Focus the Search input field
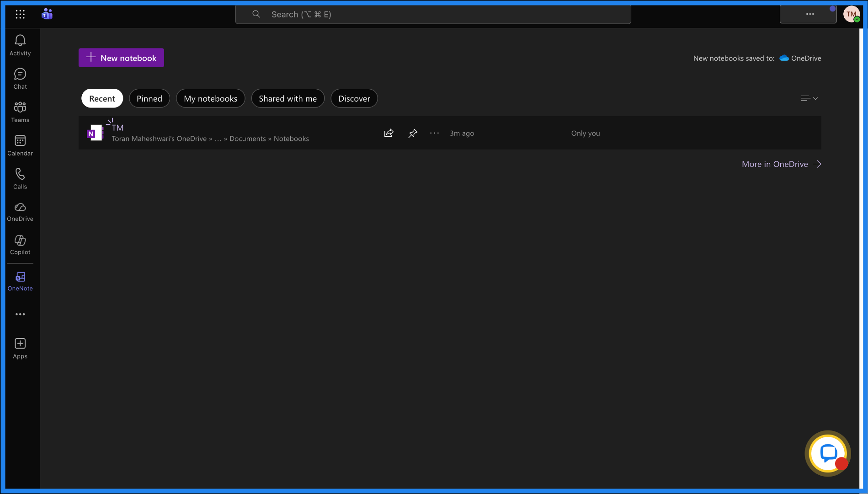This screenshot has width=868, height=494. coord(433,14)
